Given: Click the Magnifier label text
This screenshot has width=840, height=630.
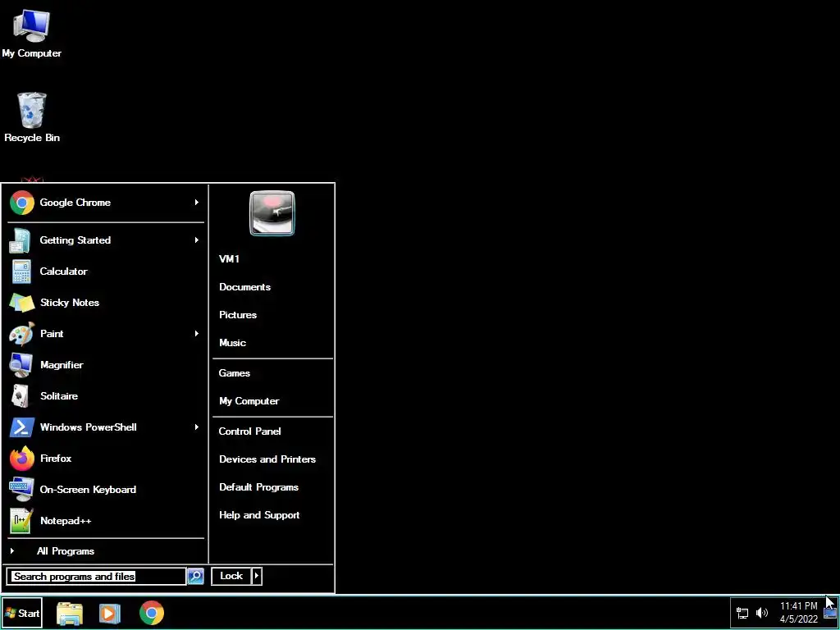Looking at the screenshot, I should [x=62, y=365].
